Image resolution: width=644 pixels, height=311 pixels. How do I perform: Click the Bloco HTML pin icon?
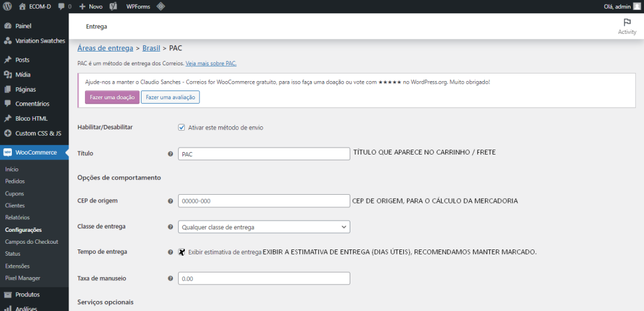coord(8,119)
